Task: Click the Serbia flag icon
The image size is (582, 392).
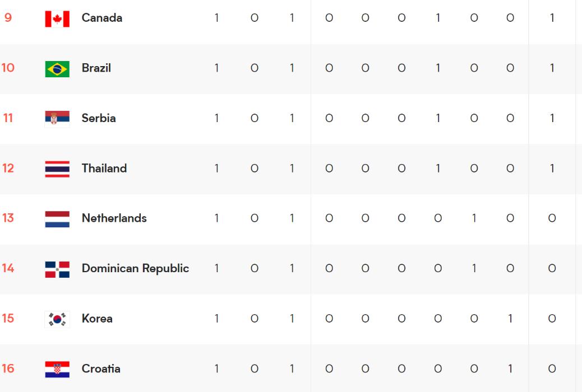Action: coord(57,118)
